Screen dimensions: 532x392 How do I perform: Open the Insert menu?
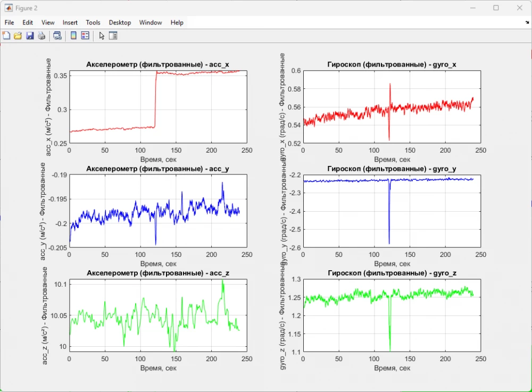[x=70, y=22]
